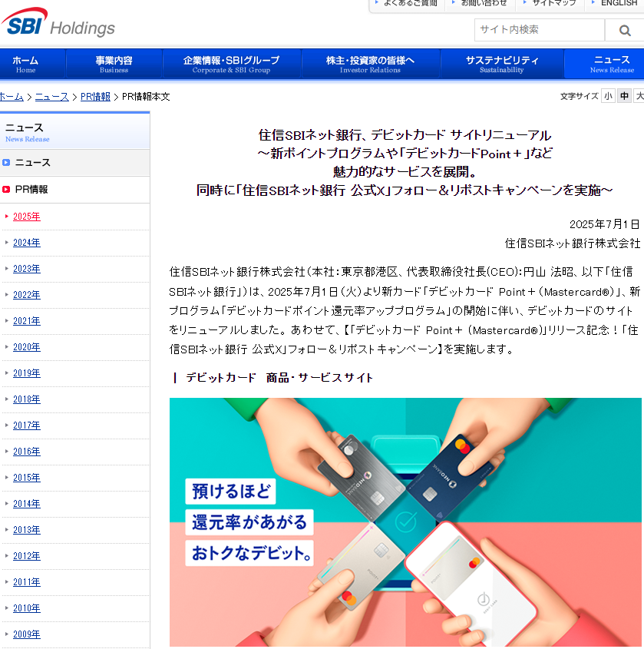Click the search magnifier icon

click(625, 30)
